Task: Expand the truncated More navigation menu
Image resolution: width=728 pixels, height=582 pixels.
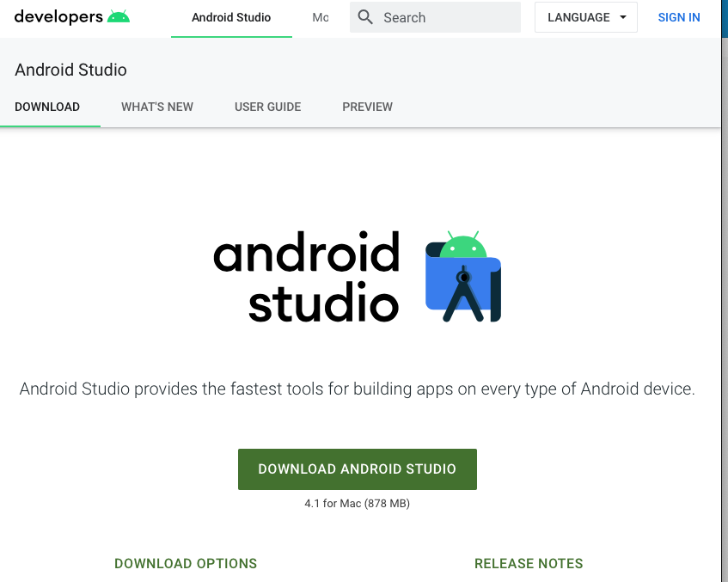Action: tap(321, 17)
